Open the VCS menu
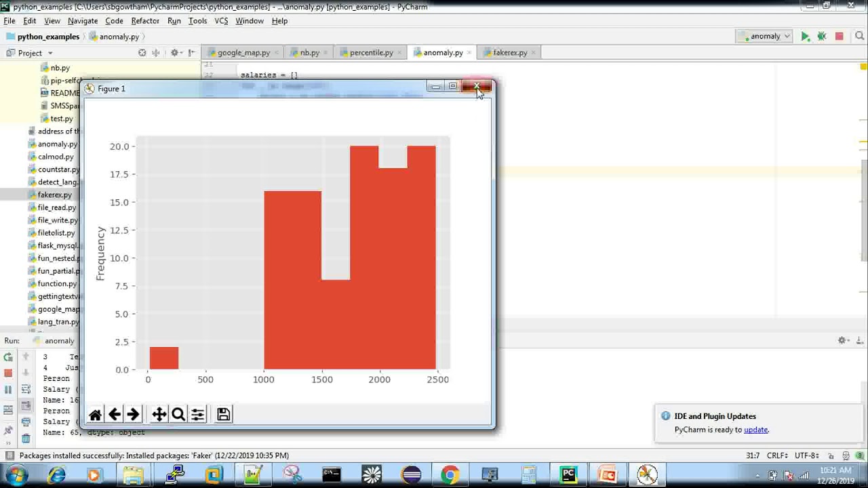 click(221, 21)
